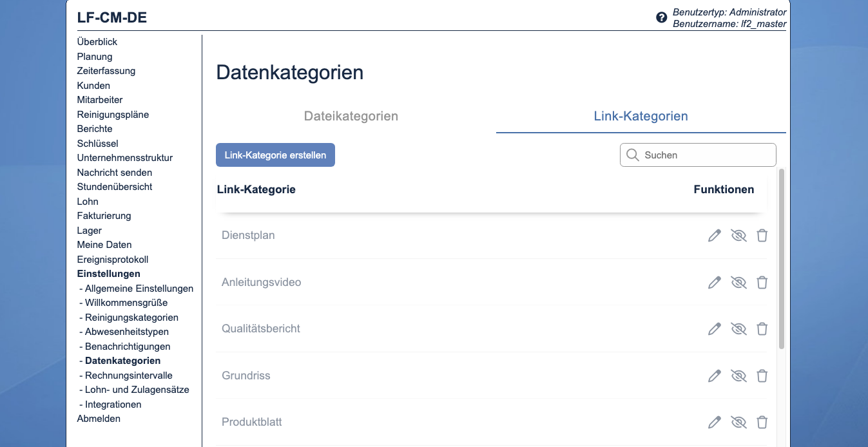Click the search magnifier icon

(x=632, y=155)
